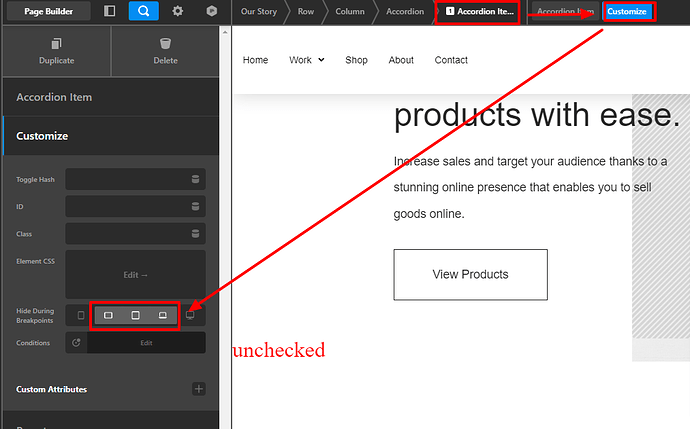Click dynamic content icon in ID field

pyautogui.click(x=195, y=206)
